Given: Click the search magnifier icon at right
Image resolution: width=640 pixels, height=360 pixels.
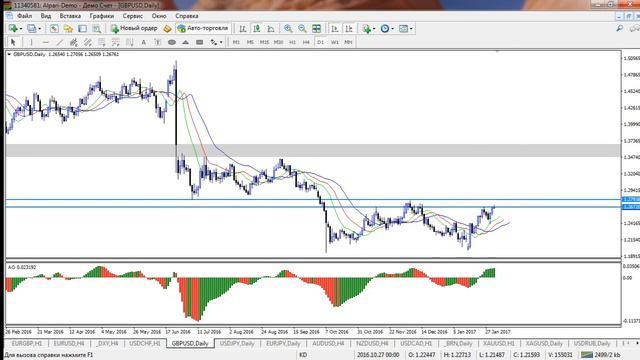Looking at the screenshot, I should click(620, 29).
